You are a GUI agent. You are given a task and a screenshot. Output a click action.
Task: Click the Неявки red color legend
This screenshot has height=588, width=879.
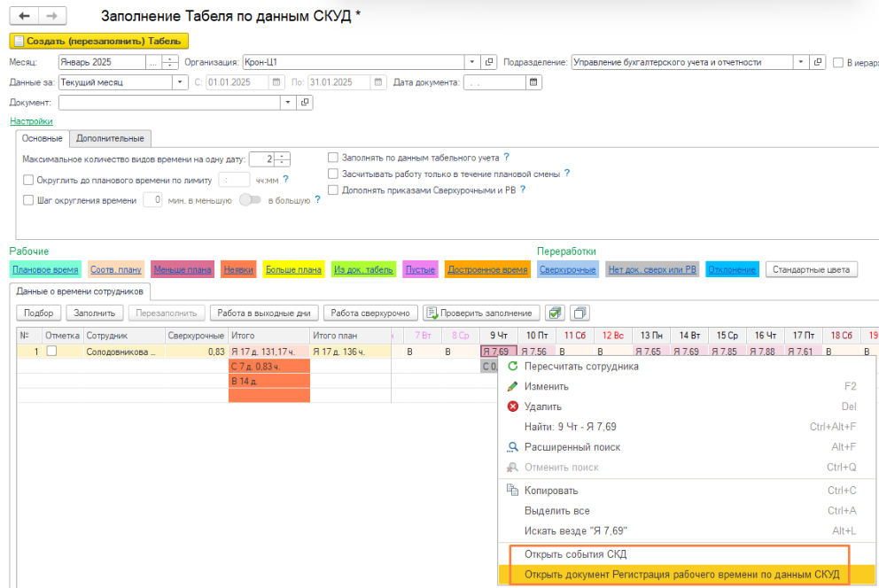coord(238,269)
